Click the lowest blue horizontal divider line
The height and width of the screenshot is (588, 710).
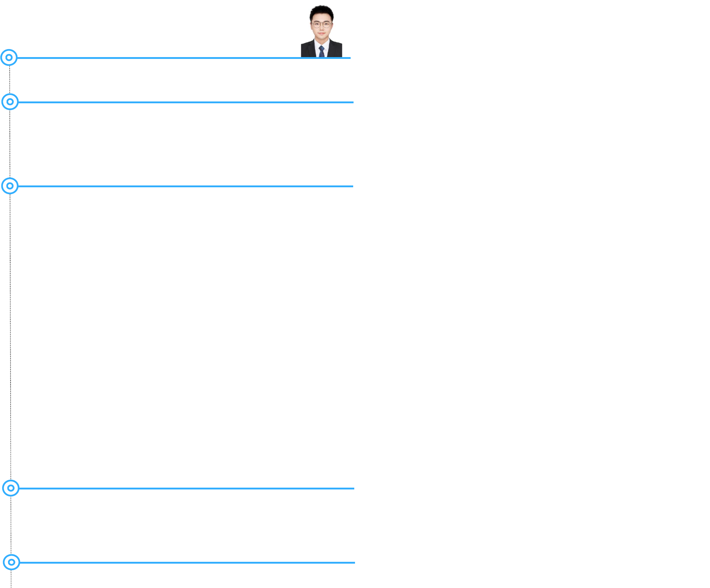click(187, 563)
